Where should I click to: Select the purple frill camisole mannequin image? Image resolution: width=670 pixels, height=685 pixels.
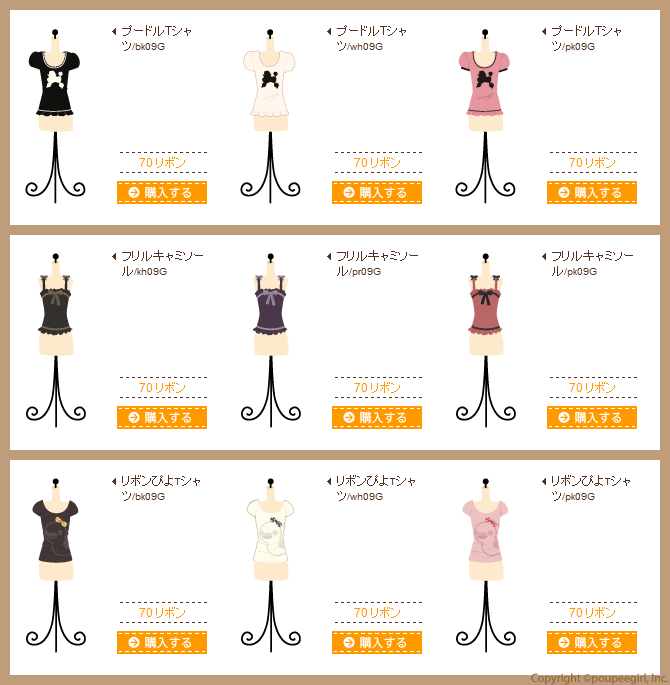click(270, 340)
